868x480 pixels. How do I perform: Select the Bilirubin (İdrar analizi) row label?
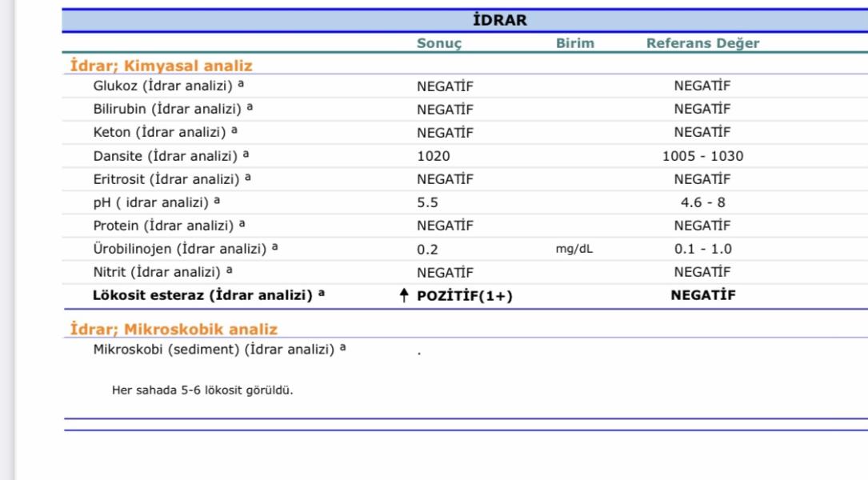(173, 109)
